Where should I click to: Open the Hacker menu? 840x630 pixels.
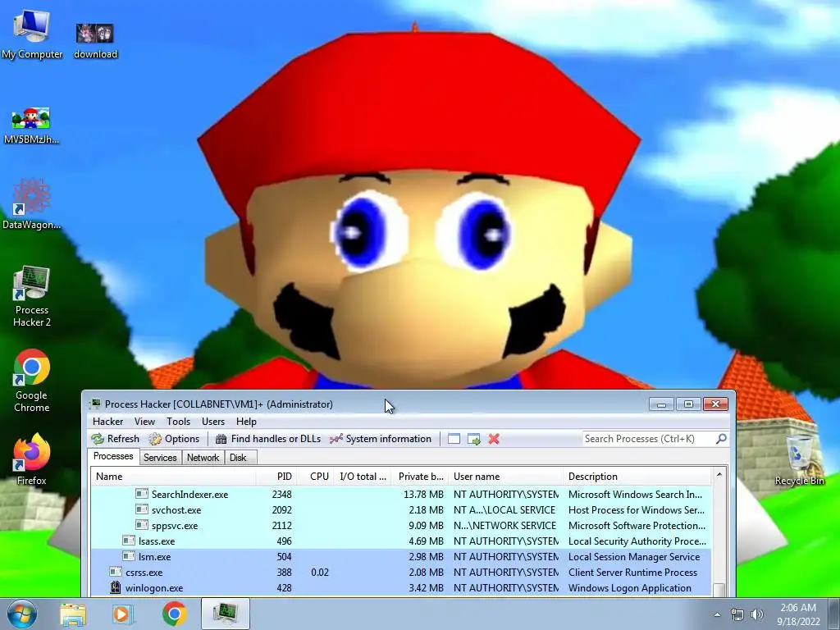[107, 422]
